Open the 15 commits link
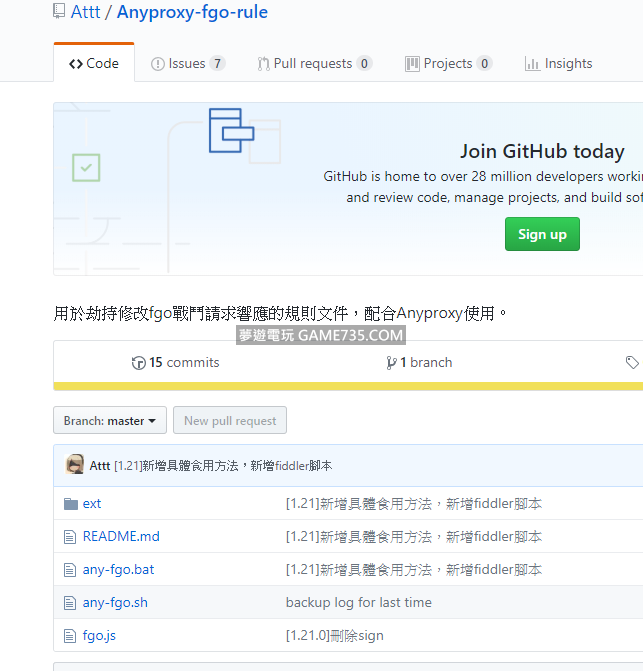Image resolution: width=643 pixels, height=671 pixels. (x=175, y=363)
